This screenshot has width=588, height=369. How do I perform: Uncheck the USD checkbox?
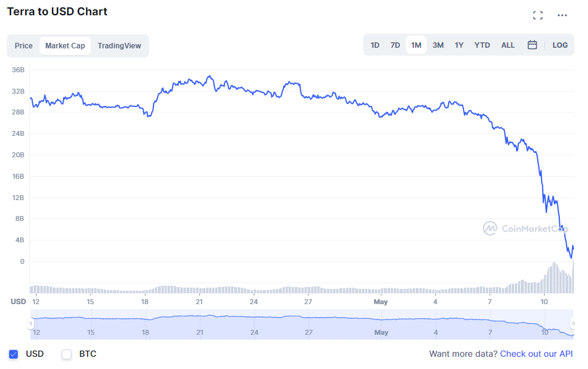click(13, 354)
